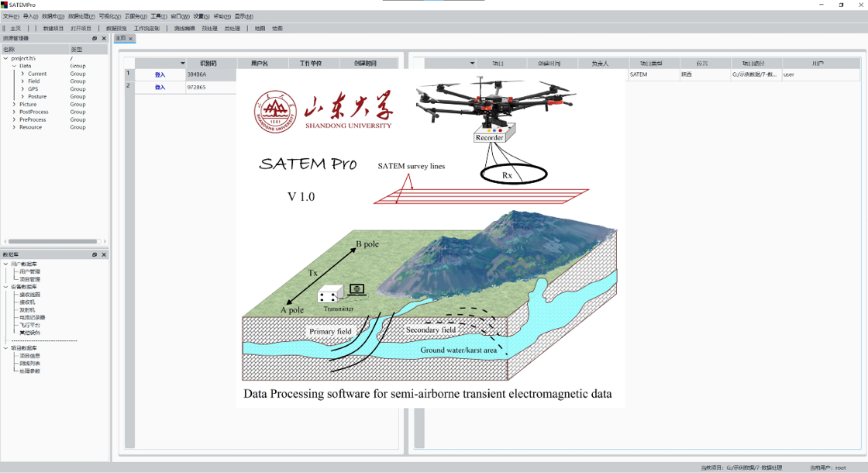The image size is (868, 473).
Task: Click 打开项目 in the toolbar
Action: [81, 29]
